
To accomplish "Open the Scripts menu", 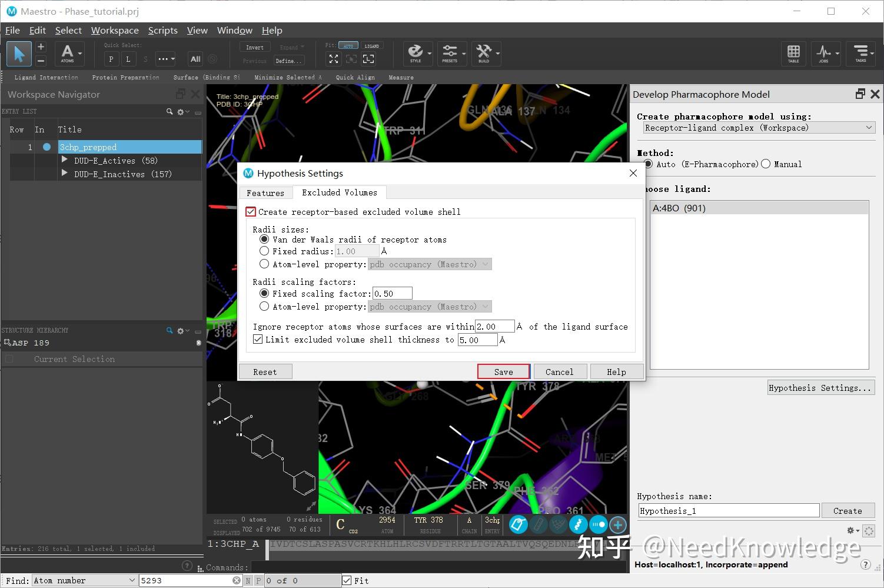I will pyautogui.click(x=162, y=30).
